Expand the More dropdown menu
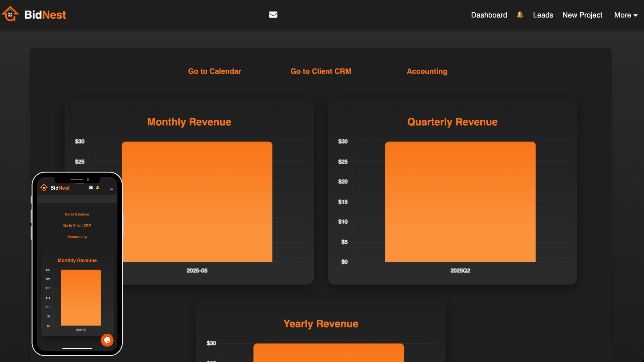 click(x=626, y=15)
